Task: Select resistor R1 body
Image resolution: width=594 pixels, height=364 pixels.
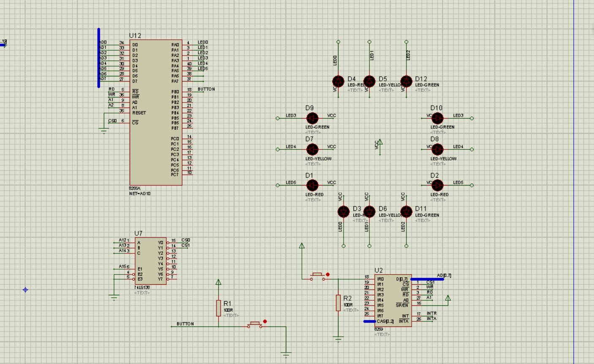Action: pos(218,308)
